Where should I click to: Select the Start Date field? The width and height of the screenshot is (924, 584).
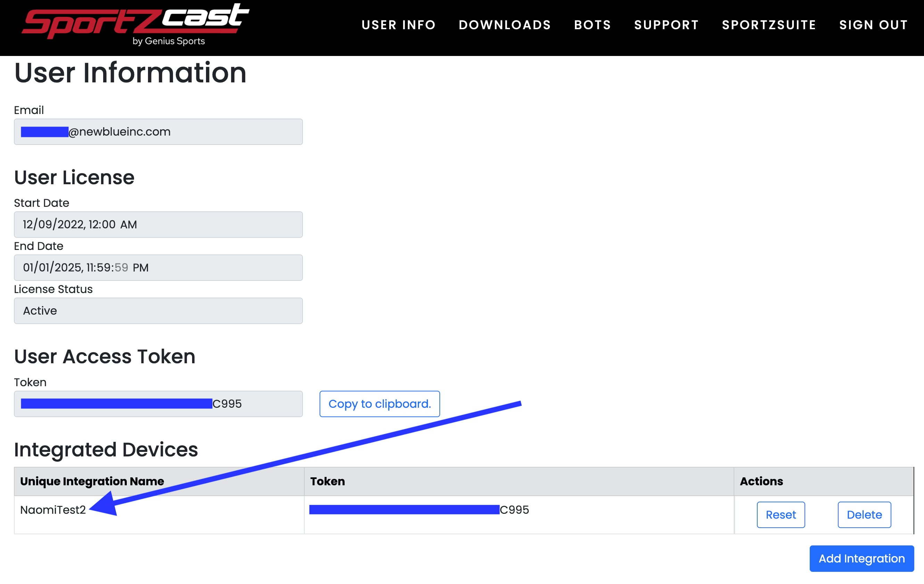(158, 225)
